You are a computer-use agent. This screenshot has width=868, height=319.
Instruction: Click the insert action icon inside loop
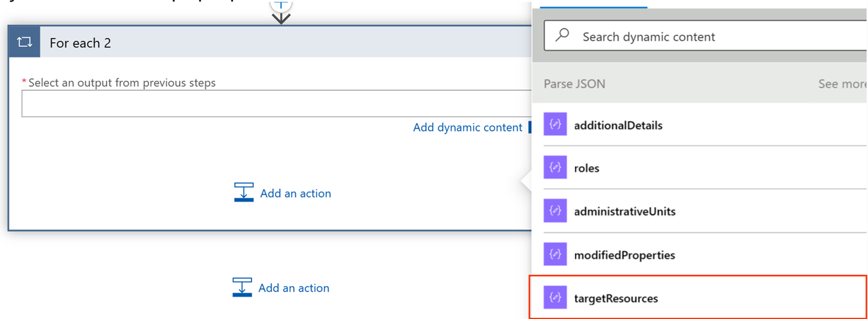244,193
